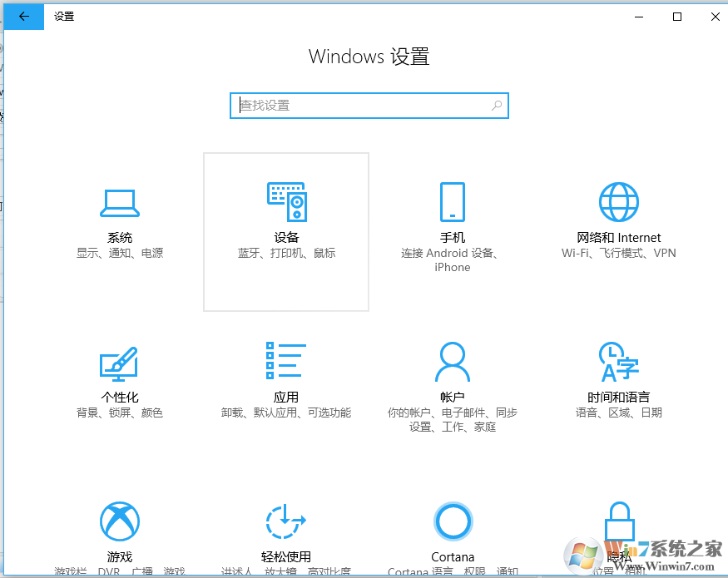Click the Wi-Fi、飞行模式、VPN description
The image size is (728, 578).
click(618, 253)
